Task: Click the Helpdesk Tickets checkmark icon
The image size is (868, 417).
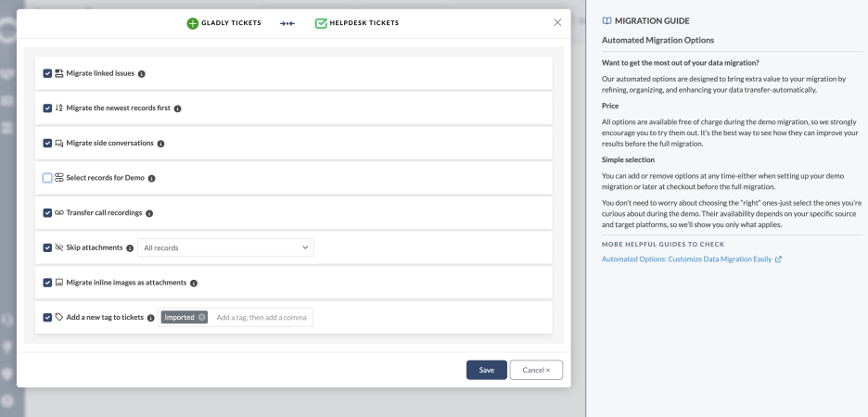Action: 321,23
